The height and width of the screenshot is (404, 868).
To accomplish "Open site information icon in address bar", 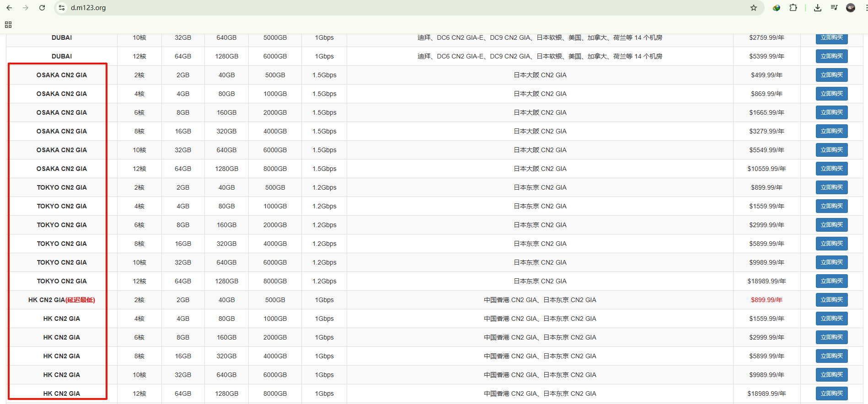I will (62, 8).
